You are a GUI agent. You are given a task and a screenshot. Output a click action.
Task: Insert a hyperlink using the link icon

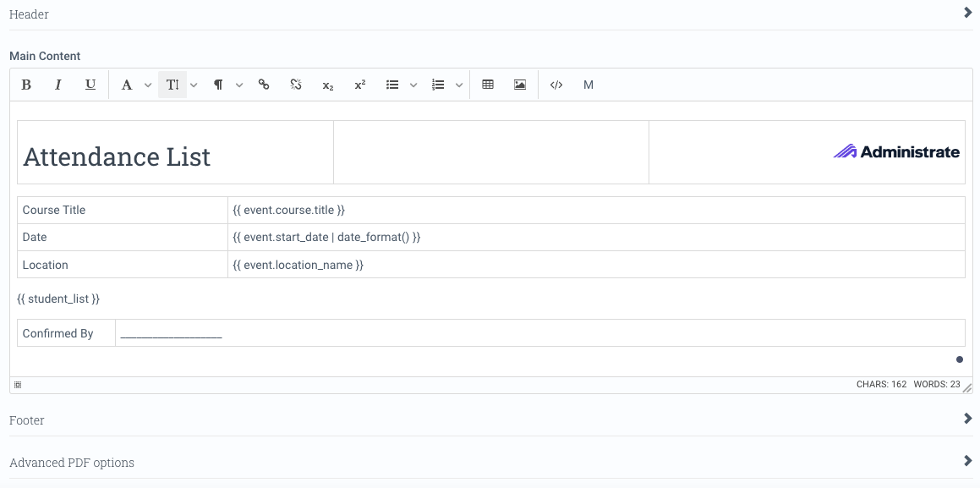click(263, 85)
